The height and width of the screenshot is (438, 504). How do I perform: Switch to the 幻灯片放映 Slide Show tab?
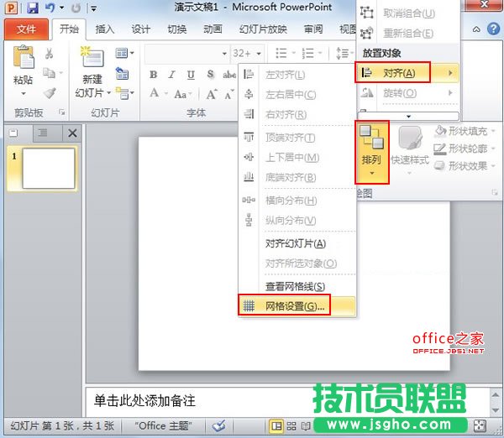click(x=263, y=29)
